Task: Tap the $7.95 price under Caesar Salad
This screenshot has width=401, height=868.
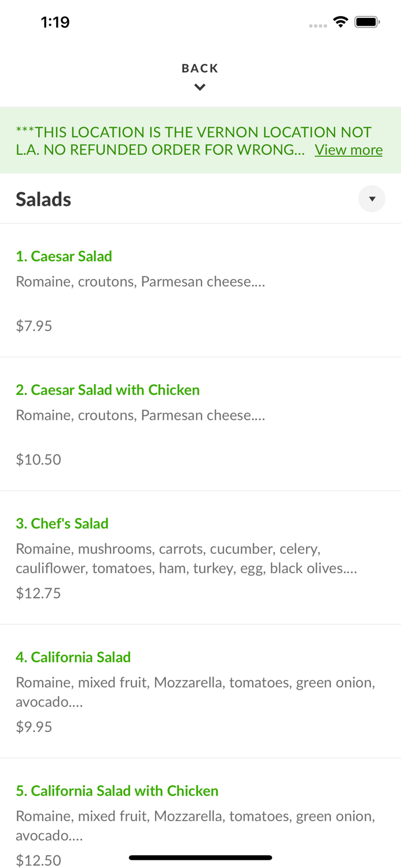Action: click(34, 325)
